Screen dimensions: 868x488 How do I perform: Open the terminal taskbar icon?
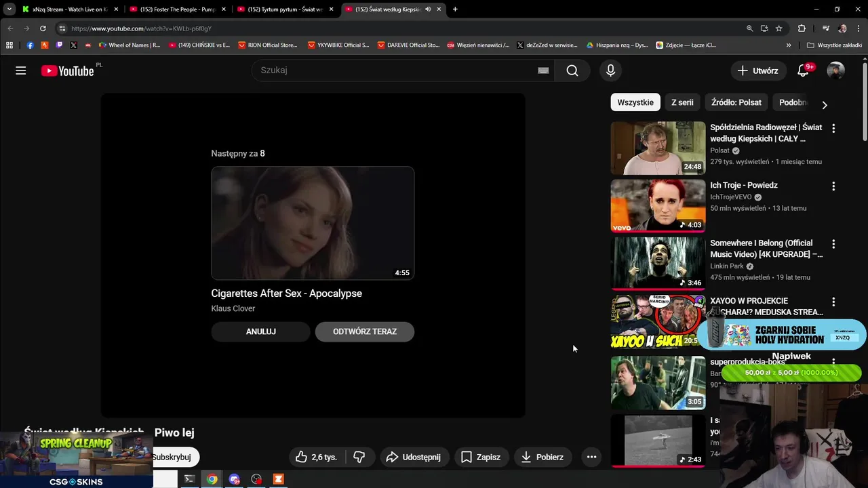click(190, 479)
